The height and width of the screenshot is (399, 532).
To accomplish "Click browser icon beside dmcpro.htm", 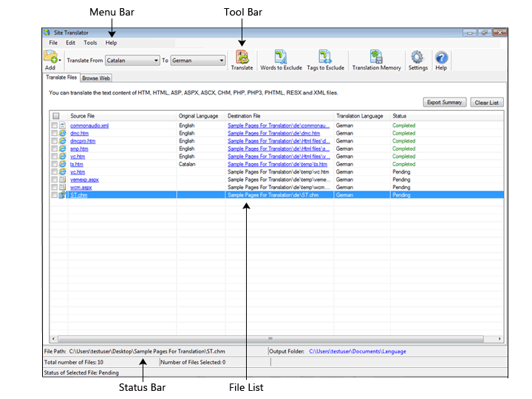I will 62,141.
